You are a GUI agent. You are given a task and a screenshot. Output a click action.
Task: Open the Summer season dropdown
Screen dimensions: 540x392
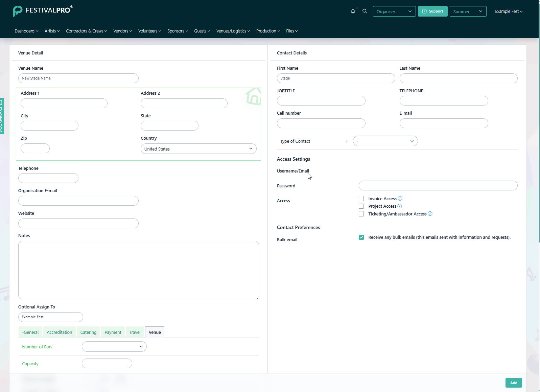click(468, 11)
